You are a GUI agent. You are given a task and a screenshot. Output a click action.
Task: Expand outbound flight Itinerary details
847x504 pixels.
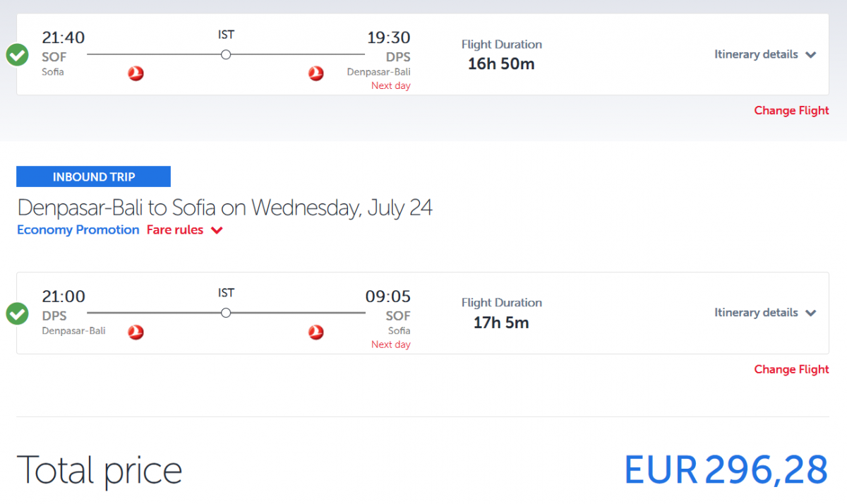pos(764,54)
